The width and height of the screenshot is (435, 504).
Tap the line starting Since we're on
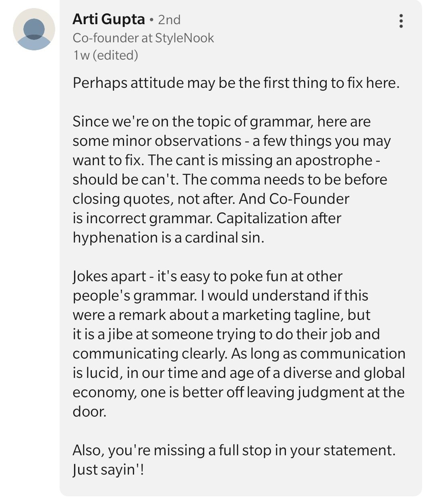click(x=222, y=122)
